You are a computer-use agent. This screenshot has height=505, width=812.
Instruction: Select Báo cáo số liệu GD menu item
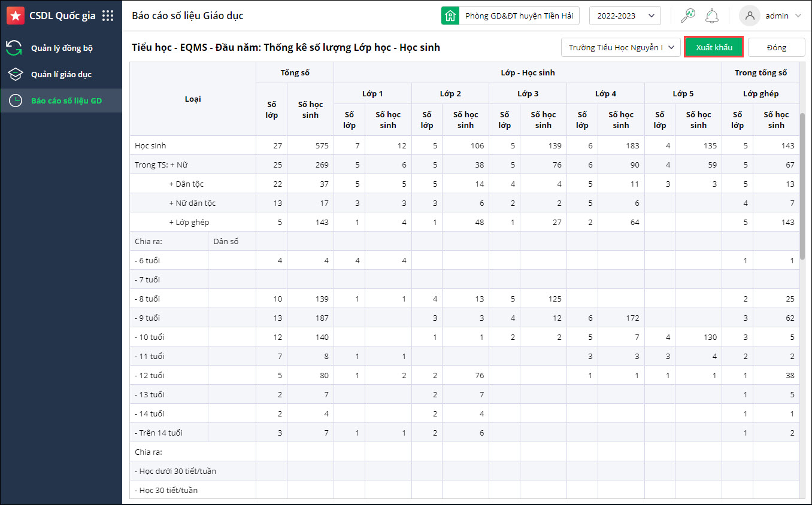click(x=66, y=101)
